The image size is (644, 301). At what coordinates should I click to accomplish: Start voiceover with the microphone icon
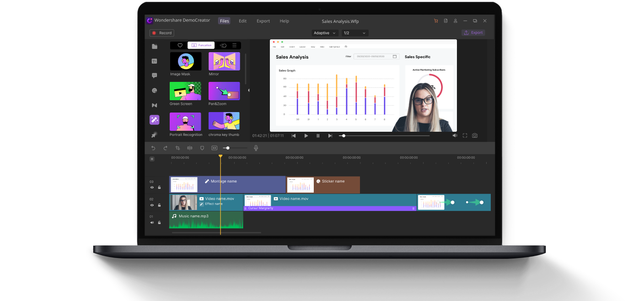[256, 148]
